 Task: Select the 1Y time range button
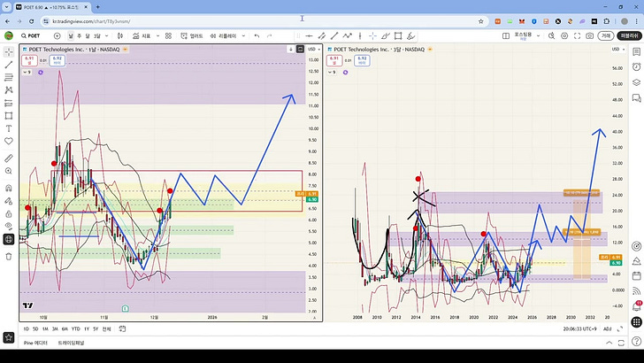click(85, 328)
